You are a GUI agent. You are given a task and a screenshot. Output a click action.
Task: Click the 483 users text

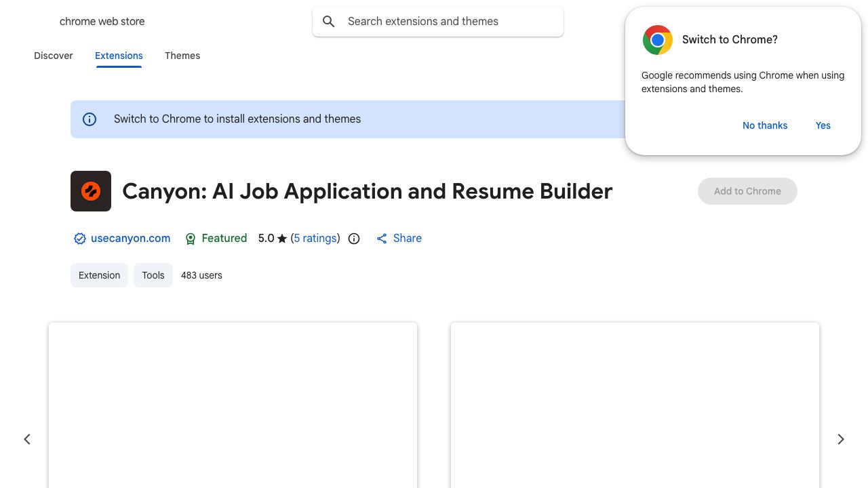[x=201, y=275]
